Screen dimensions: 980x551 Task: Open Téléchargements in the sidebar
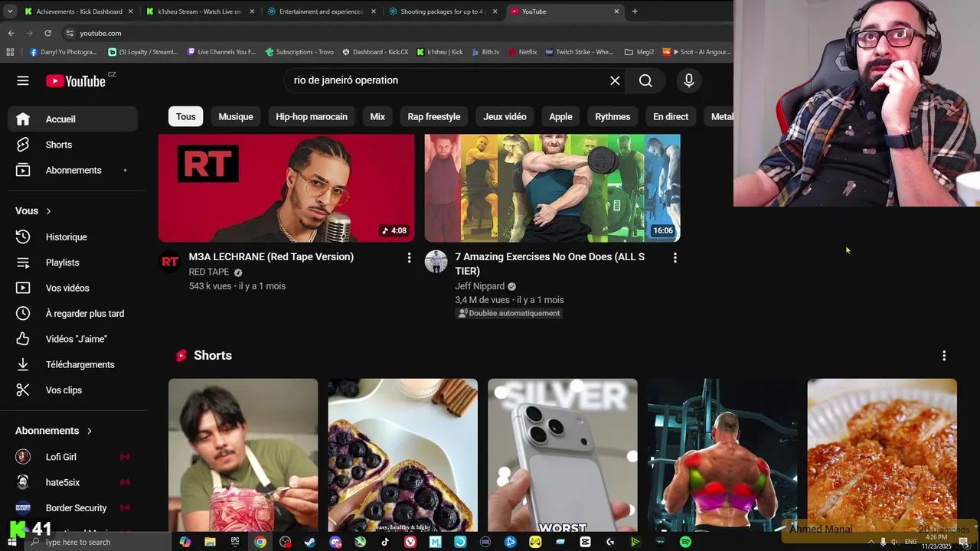(73, 364)
